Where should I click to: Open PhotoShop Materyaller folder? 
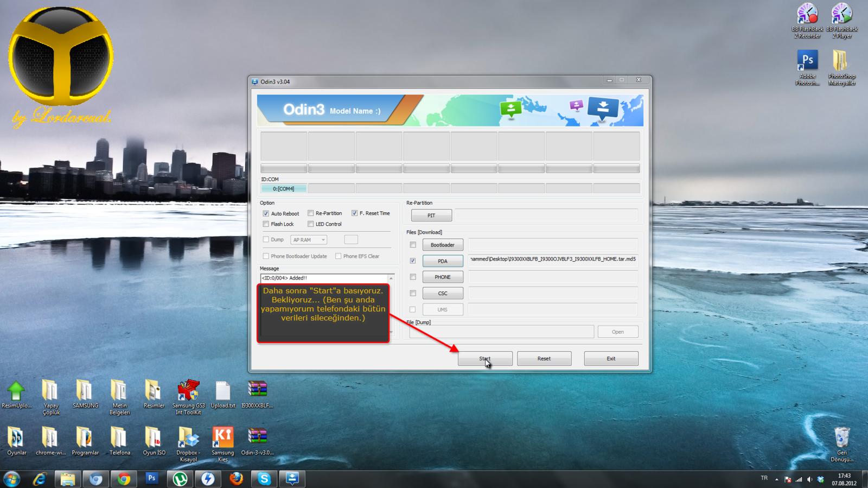pyautogui.click(x=842, y=68)
